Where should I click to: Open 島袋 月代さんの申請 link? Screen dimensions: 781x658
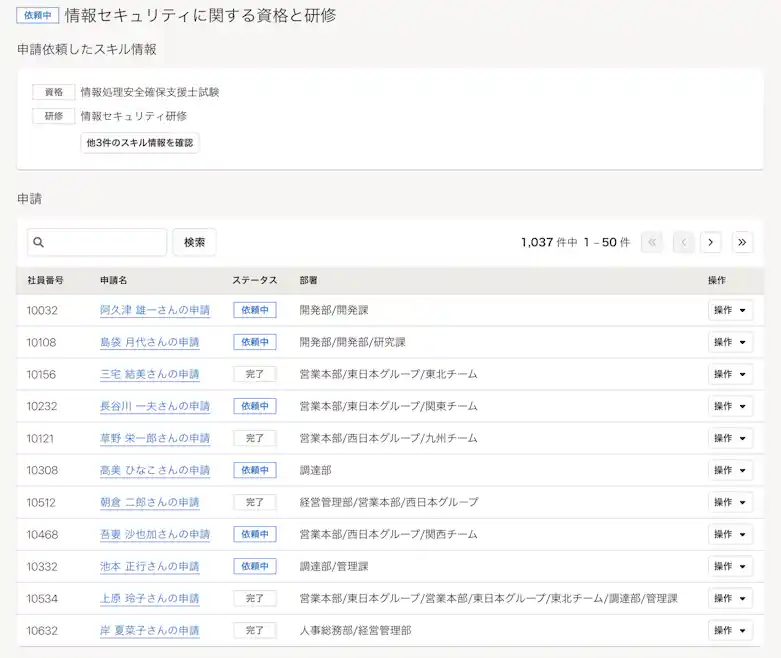click(x=149, y=343)
